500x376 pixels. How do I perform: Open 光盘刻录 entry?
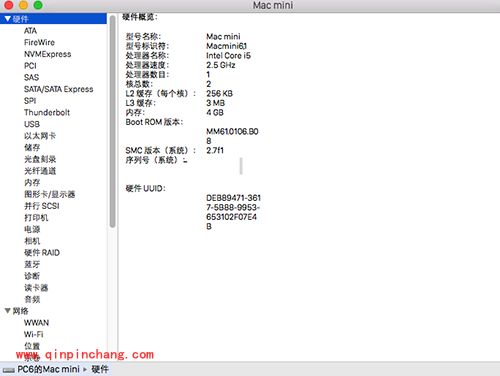pyautogui.click(x=40, y=159)
